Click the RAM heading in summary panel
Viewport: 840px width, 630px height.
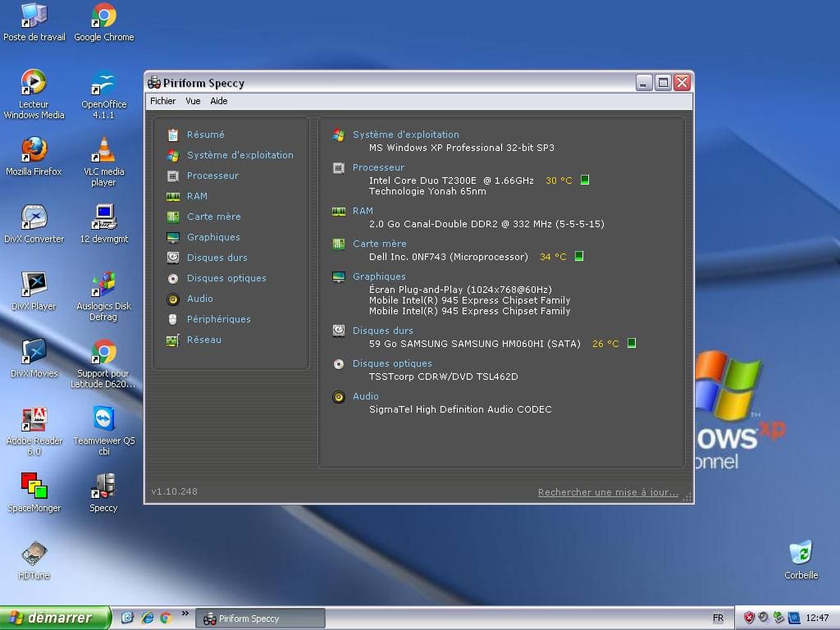click(x=363, y=211)
